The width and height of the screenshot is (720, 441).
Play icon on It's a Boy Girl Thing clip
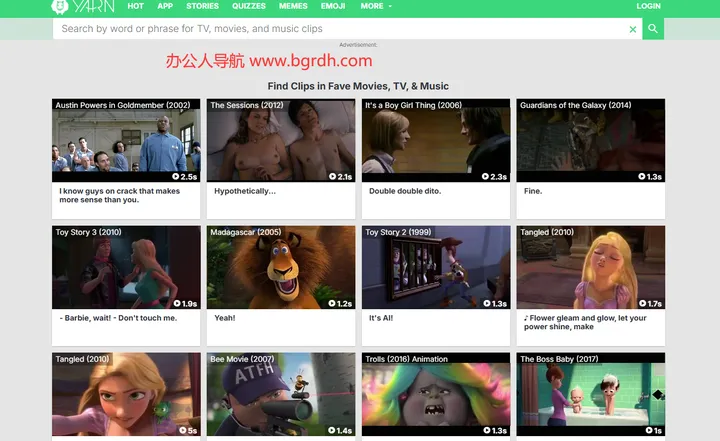pyautogui.click(x=485, y=176)
